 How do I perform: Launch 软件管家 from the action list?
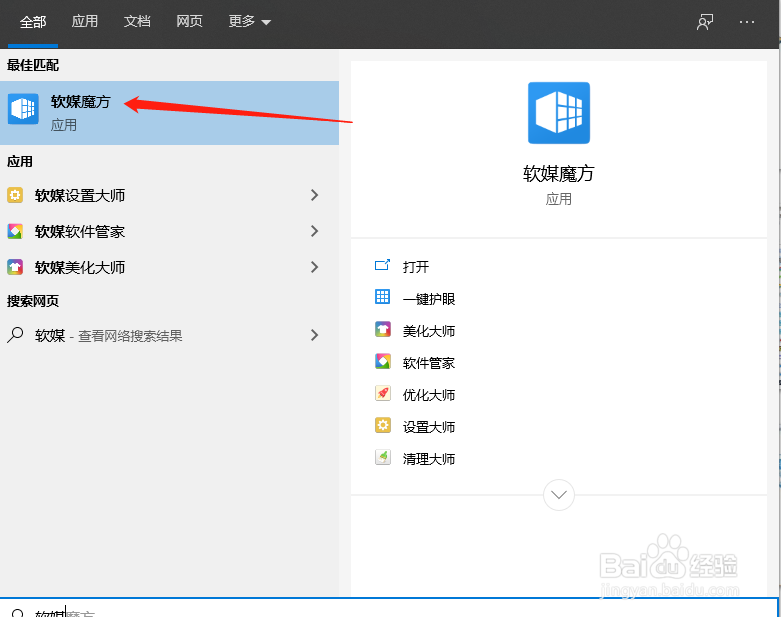(x=429, y=363)
